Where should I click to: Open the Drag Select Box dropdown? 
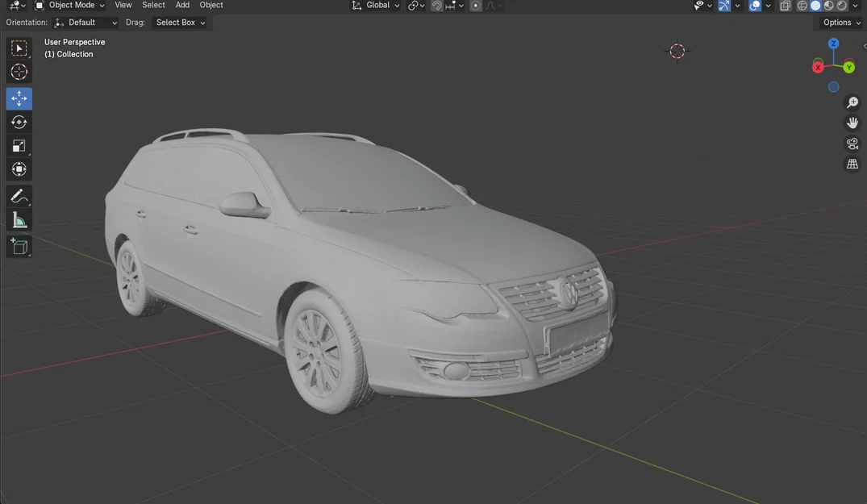tap(178, 22)
